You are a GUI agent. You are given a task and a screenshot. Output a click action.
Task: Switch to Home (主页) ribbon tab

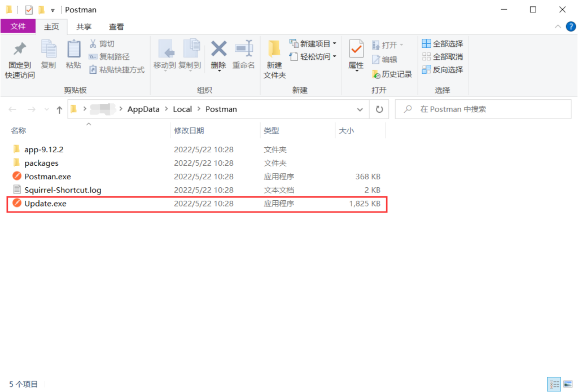click(51, 27)
